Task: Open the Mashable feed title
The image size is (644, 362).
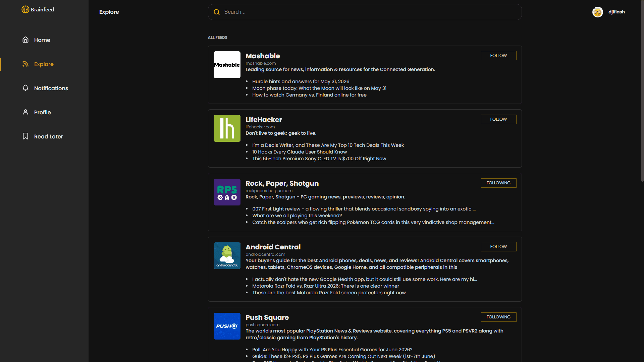Action: click(x=263, y=56)
